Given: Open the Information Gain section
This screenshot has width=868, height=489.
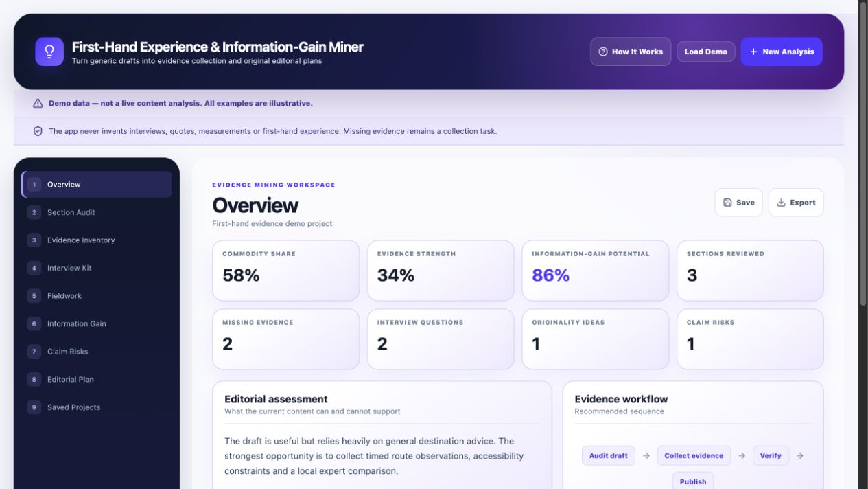Looking at the screenshot, I should pos(97,323).
